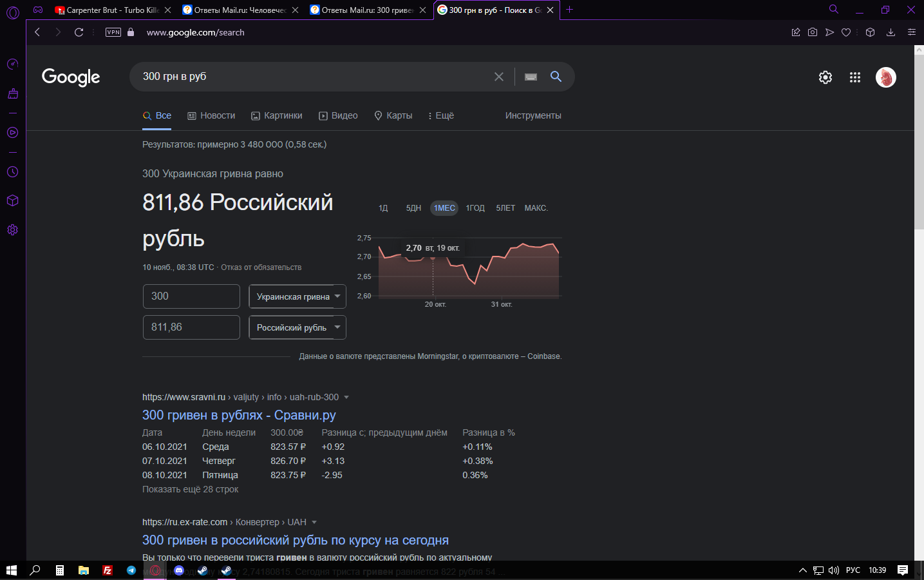The image size is (924, 580).
Task: Toggle the VPN badge in address bar
Action: pyautogui.click(x=113, y=32)
